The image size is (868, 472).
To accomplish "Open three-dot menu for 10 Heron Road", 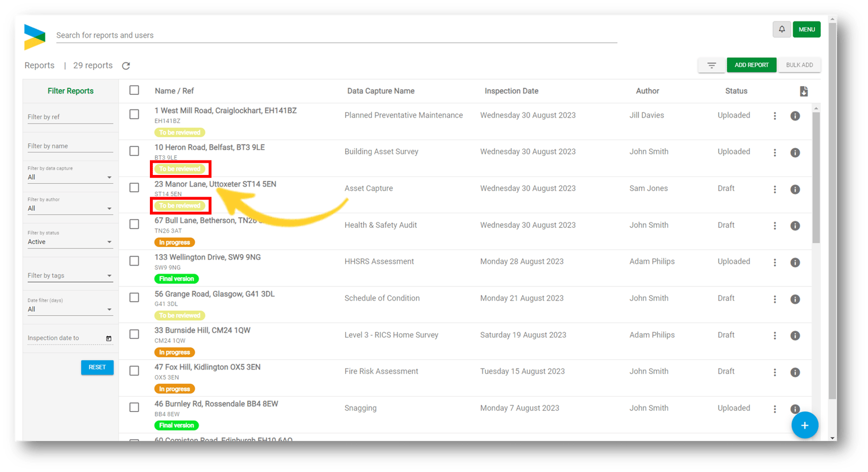I will (775, 152).
